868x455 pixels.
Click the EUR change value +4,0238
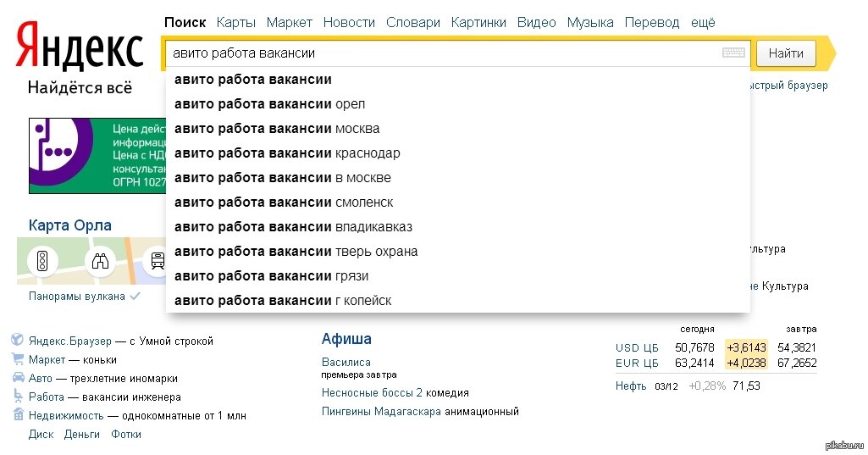tap(746, 363)
